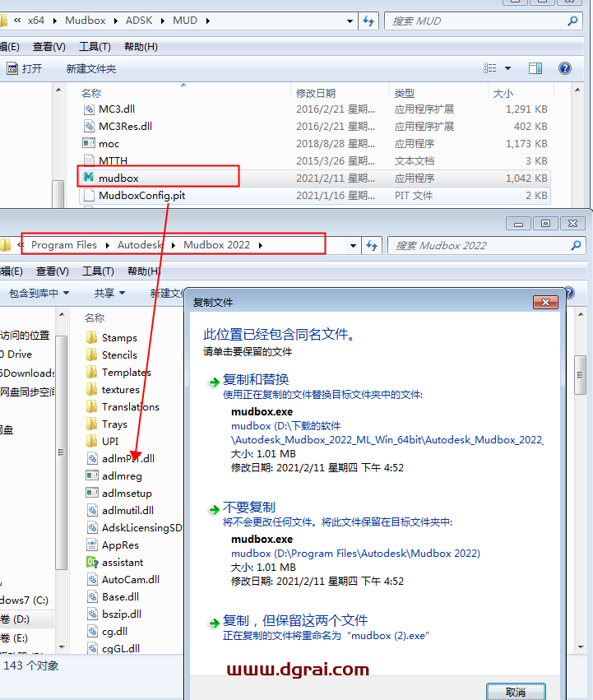
Task: Expand the arrow after Mudbox 2022 breadcrumb
Action: pyautogui.click(x=261, y=245)
